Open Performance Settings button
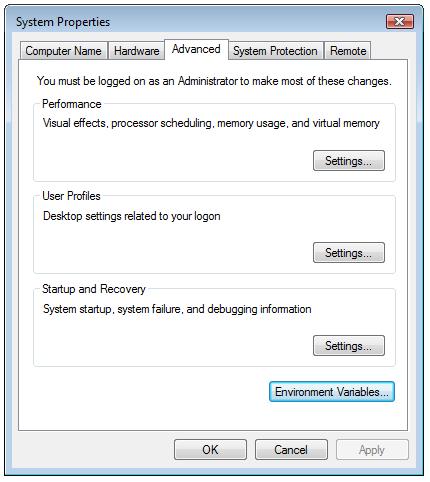 click(349, 161)
